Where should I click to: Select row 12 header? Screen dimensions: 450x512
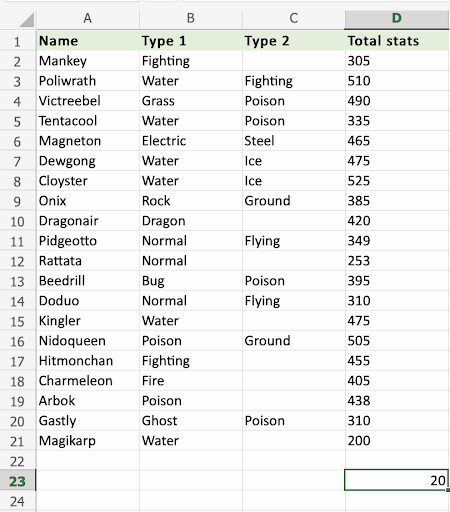(x=17, y=261)
